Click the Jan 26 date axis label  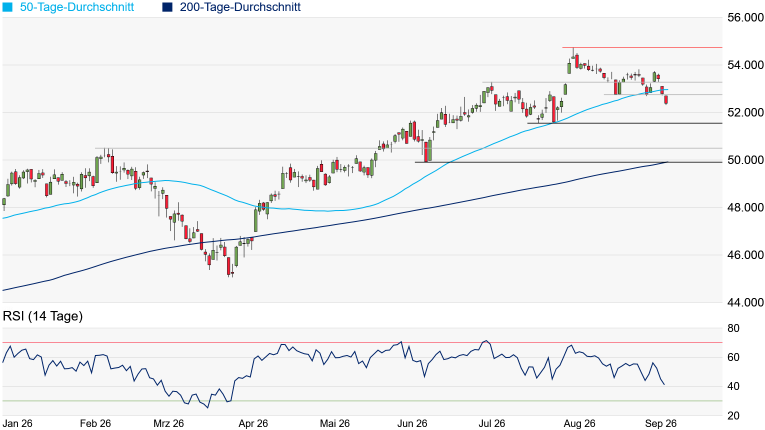pos(18,423)
